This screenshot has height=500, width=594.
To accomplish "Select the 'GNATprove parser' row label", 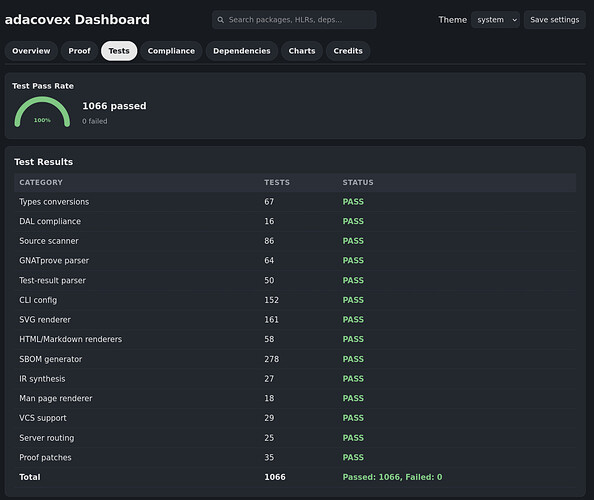I will click(x=54, y=261).
